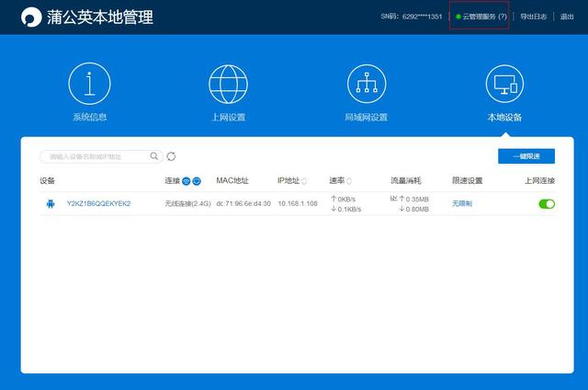Click the 云管理服务 status item
Image resolution: width=588 pixels, height=390 pixels.
[480, 17]
